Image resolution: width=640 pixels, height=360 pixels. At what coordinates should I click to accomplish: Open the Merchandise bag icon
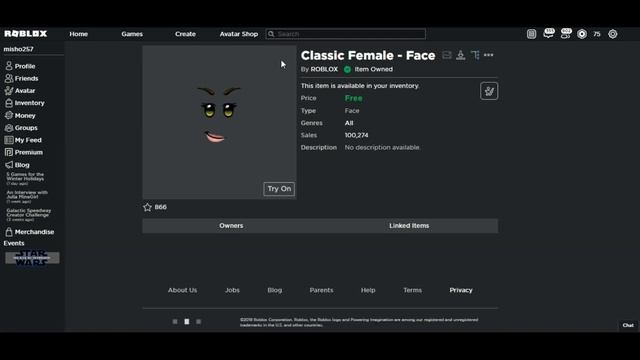pos(9,232)
